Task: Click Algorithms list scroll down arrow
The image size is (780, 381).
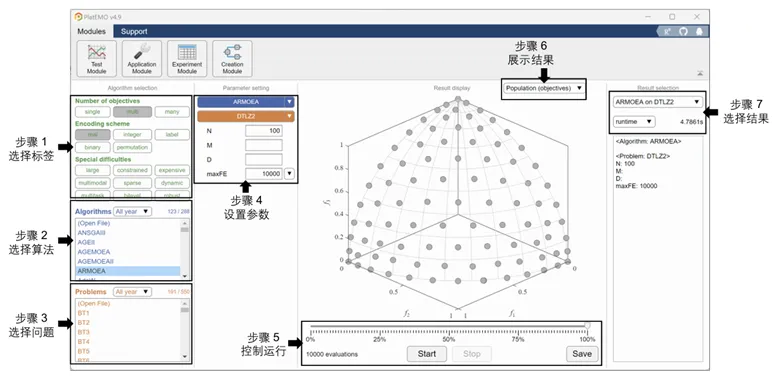Action: coord(185,276)
